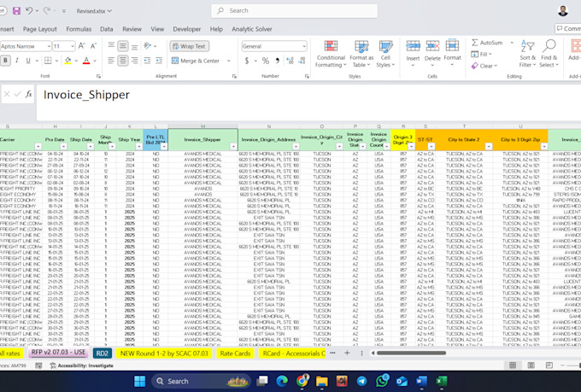Image resolution: width=581 pixels, height=392 pixels.
Task: Save the workbook with the floppy icon
Action: click(17, 11)
